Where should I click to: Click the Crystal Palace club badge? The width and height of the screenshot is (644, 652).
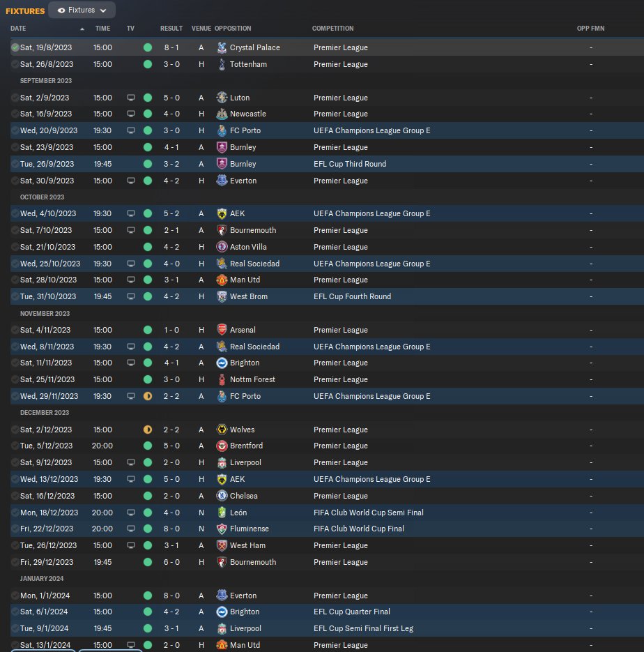(222, 47)
